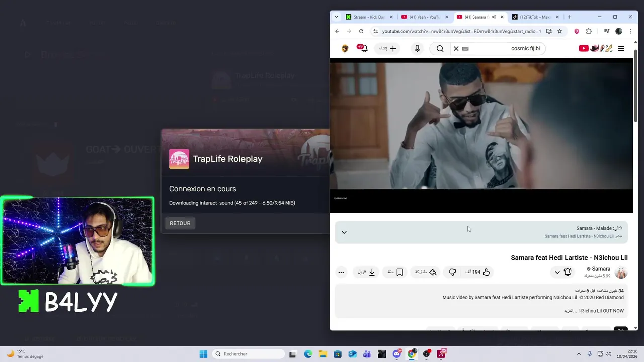Close the TikTok tab
The width and height of the screenshot is (644, 362).
[x=557, y=17]
